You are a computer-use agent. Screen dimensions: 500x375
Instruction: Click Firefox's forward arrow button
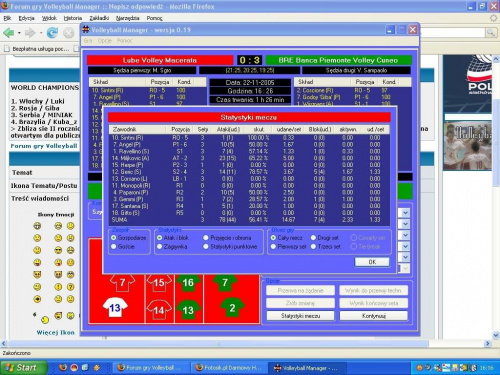pos(30,33)
